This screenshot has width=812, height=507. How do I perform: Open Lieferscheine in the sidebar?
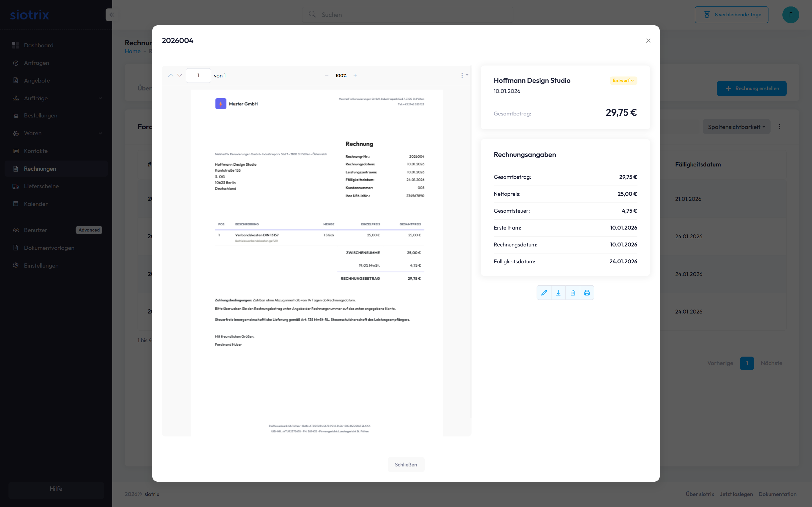(x=41, y=186)
